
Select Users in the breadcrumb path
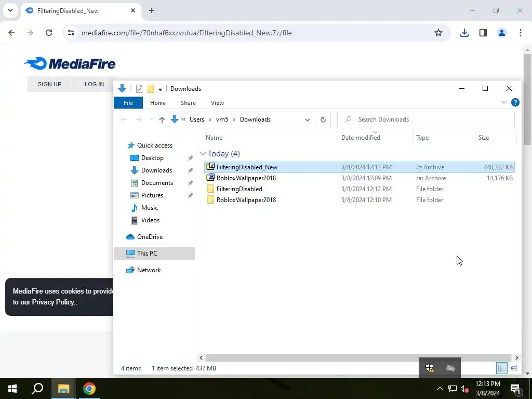tap(197, 119)
